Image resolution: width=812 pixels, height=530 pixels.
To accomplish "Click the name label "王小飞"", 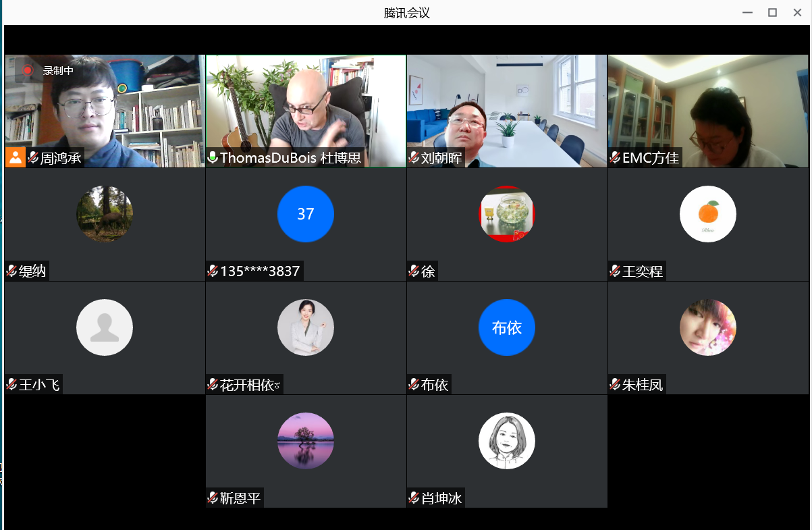I will pyautogui.click(x=39, y=386).
